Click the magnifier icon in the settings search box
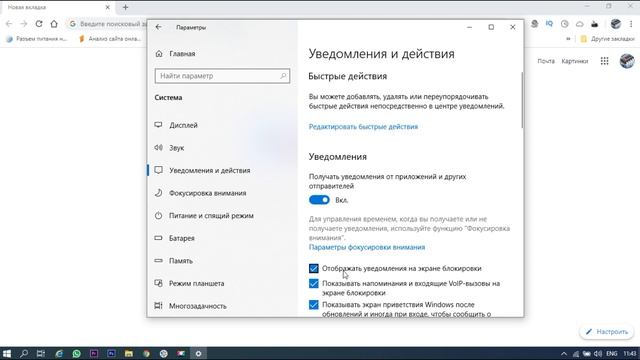640x360 pixels. pos(283,76)
